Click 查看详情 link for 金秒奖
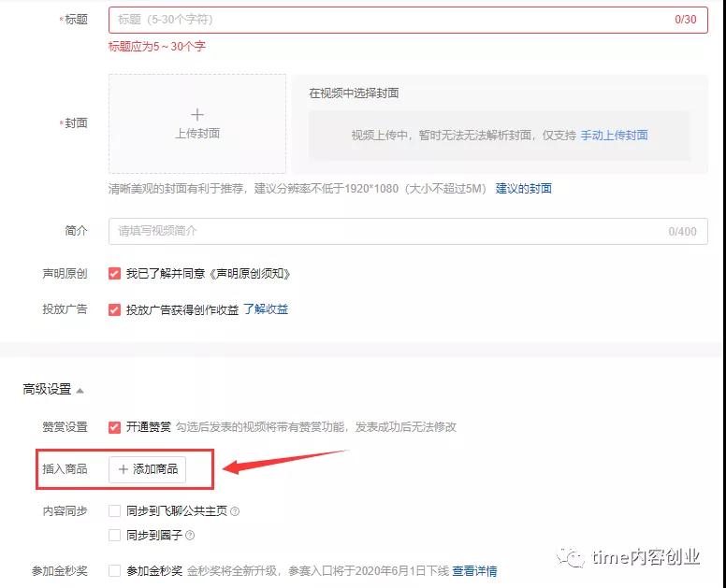 tap(474, 571)
